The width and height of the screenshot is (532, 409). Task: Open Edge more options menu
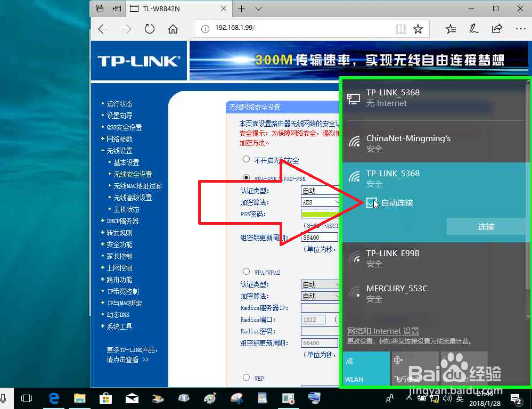coord(520,29)
